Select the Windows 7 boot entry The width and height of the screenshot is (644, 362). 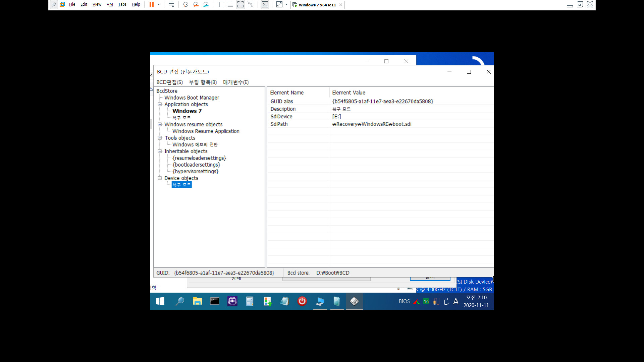187,111
